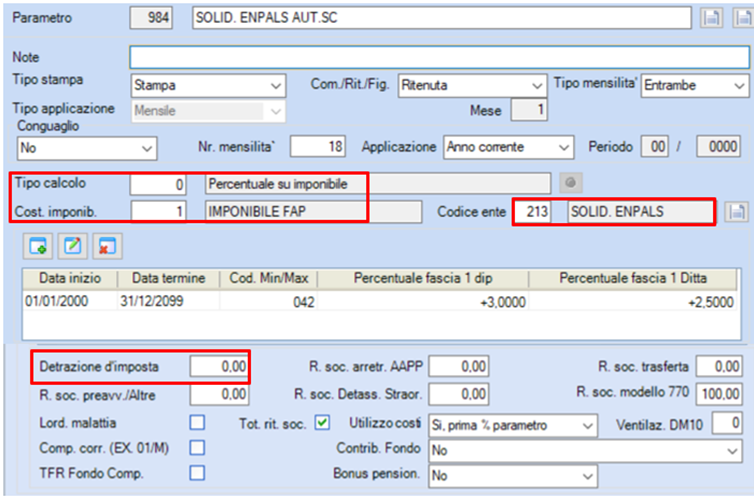754x498 pixels.
Task: Click the Note input field
Action: (x=439, y=57)
